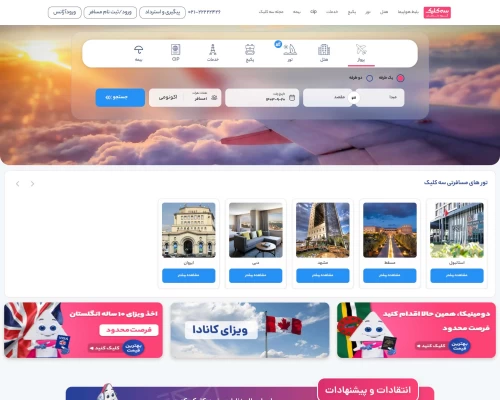Open the hotel building icon tab

click(x=324, y=53)
